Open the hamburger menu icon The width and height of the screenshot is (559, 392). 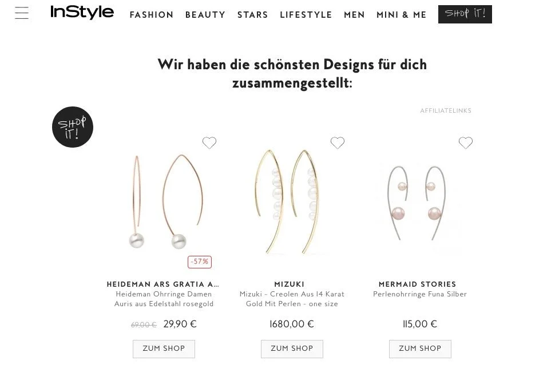[x=22, y=13]
